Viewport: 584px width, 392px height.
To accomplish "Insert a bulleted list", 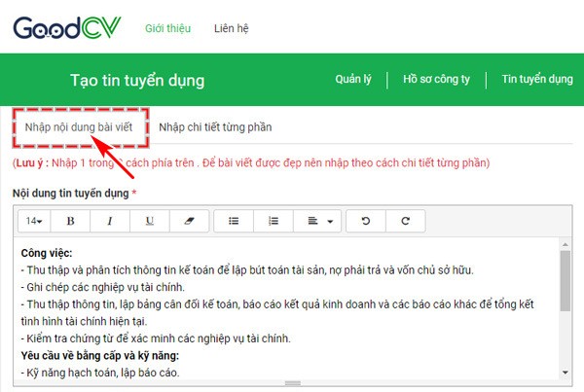I will point(234,221).
